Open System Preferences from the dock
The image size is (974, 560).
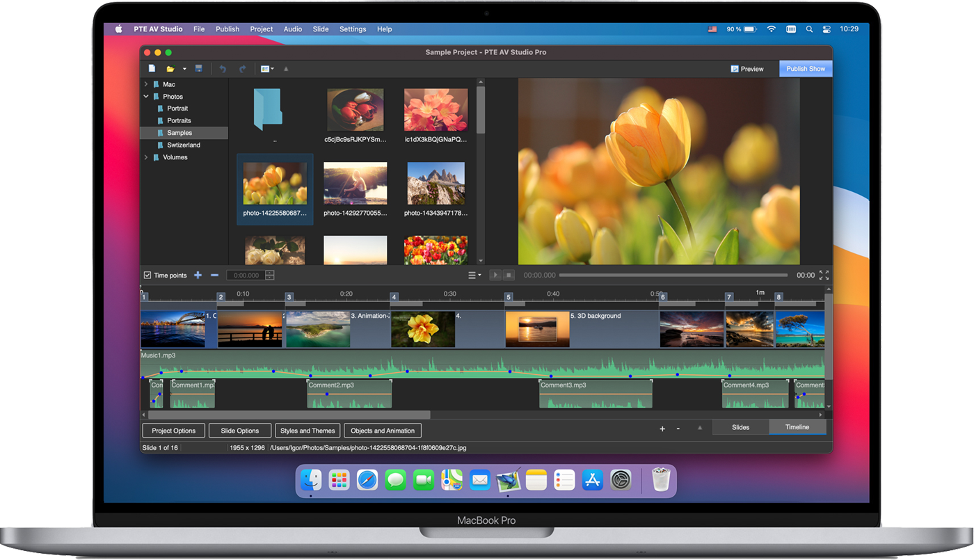(x=621, y=480)
